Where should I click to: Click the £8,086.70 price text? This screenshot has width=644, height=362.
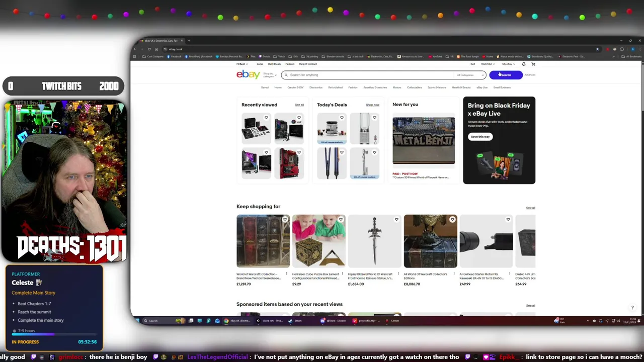click(x=412, y=284)
